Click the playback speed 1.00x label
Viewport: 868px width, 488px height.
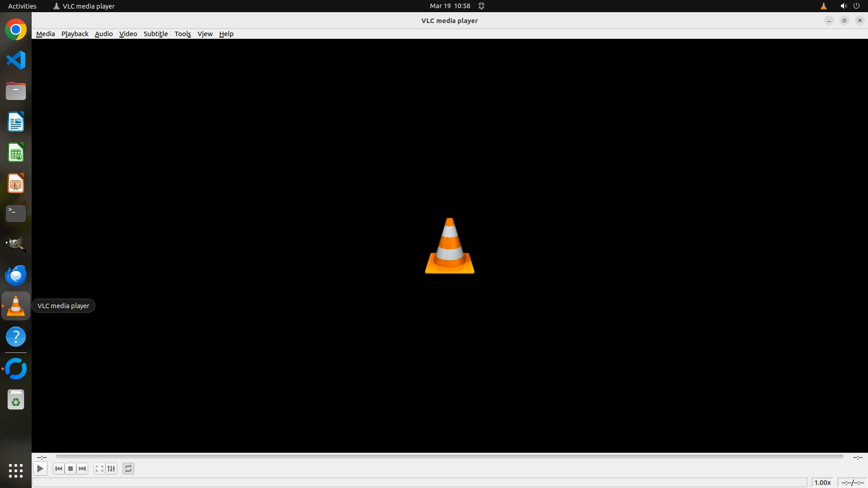click(822, 483)
